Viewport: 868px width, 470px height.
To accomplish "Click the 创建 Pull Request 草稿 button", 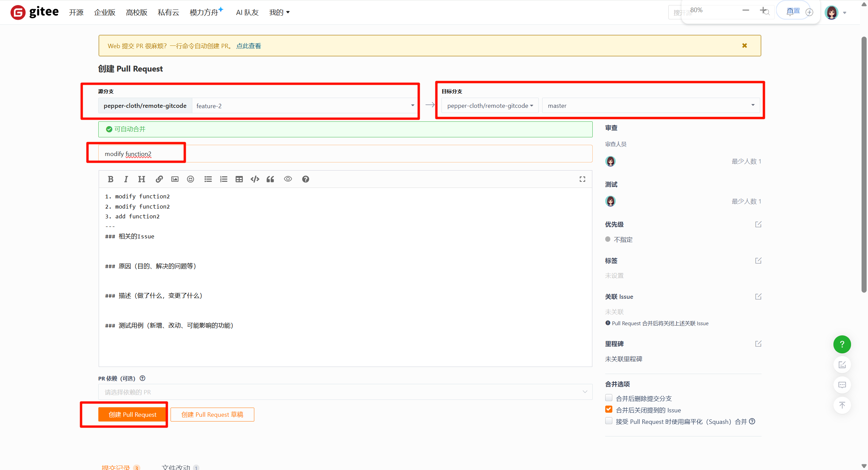I will pos(212,414).
